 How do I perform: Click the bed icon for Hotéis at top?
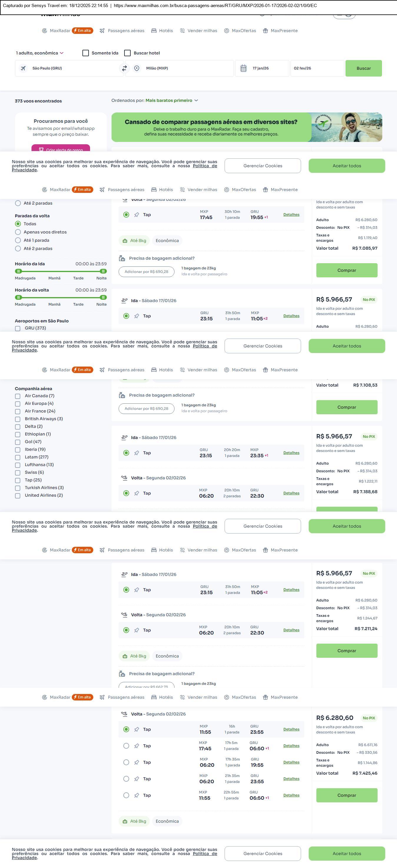154,31
